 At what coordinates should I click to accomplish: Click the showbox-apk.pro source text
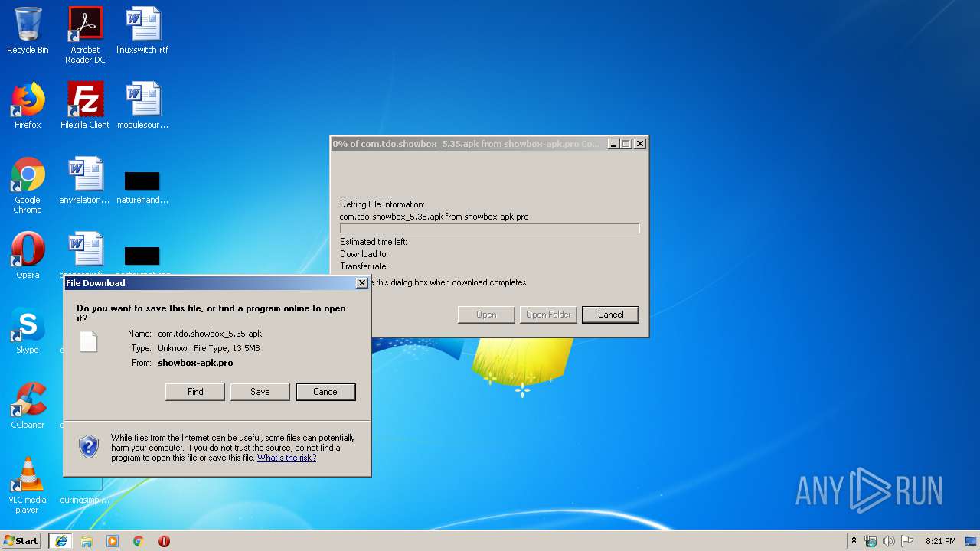pyautogui.click(x=195, y=363)
